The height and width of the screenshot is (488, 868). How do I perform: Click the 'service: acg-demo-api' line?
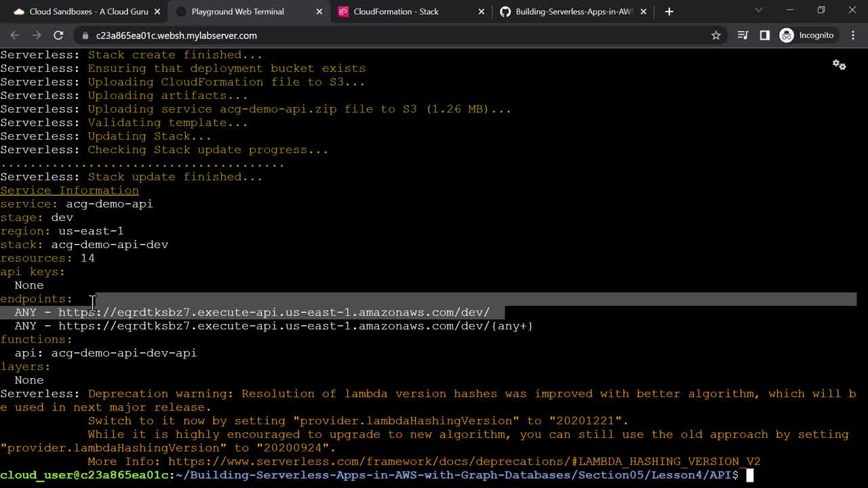click(77, 204)
